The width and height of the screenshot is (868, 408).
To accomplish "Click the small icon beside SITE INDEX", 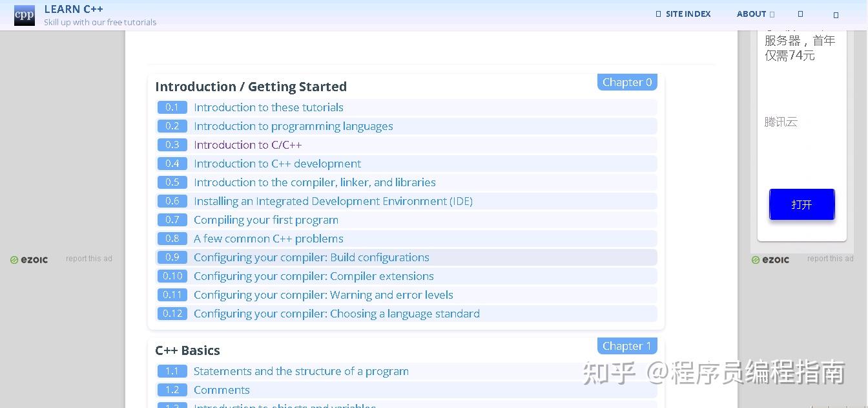I will [657, 14].
